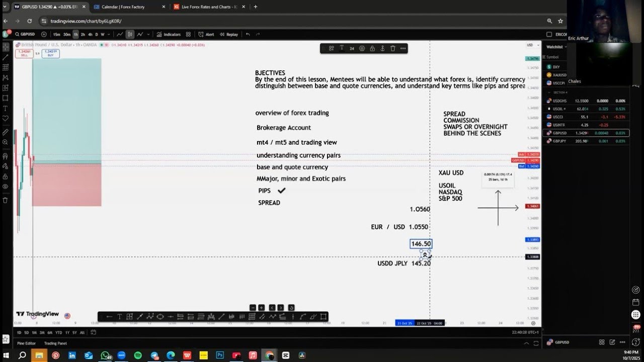Image resolution: width=644 pixels, height=362 pixels.
Task: Open the Trading Panel tab
Action: (x=55, y=343)
